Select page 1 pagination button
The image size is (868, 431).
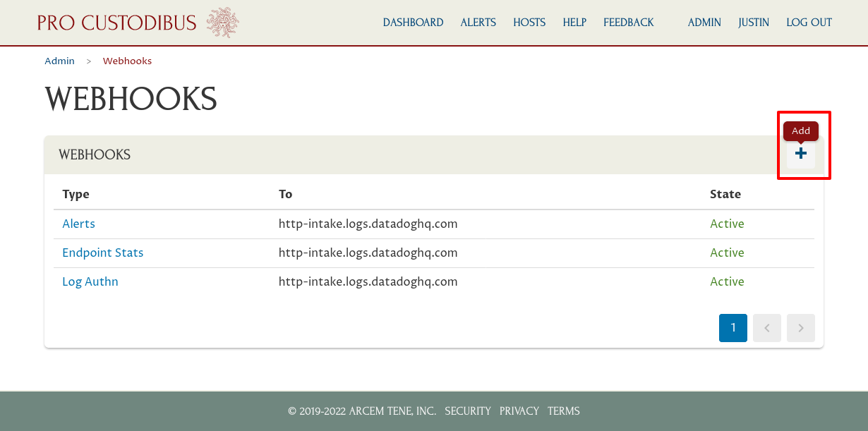pos(733,328)
